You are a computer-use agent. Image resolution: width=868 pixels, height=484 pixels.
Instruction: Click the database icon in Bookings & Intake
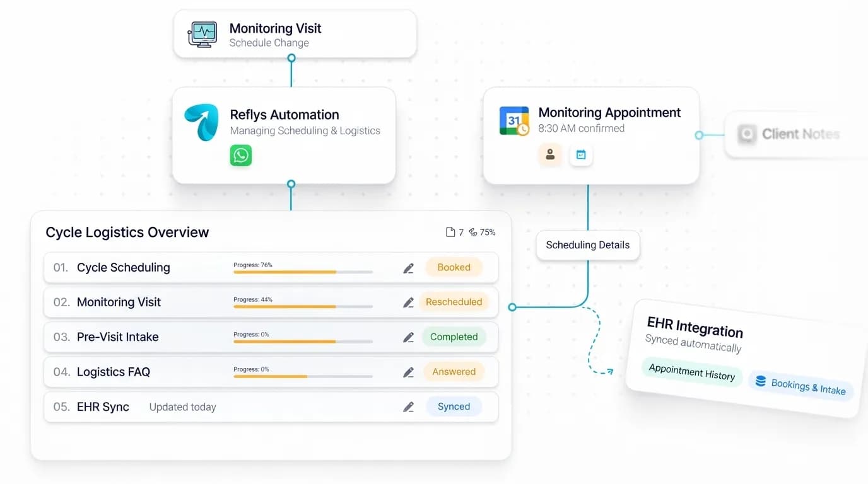(761, 381)
